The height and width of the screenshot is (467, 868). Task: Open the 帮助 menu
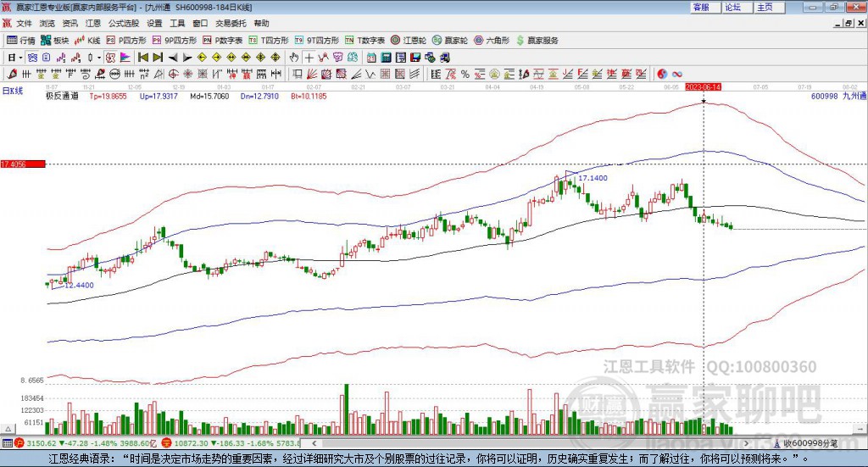pyautogui.click(x=261, y=23)
